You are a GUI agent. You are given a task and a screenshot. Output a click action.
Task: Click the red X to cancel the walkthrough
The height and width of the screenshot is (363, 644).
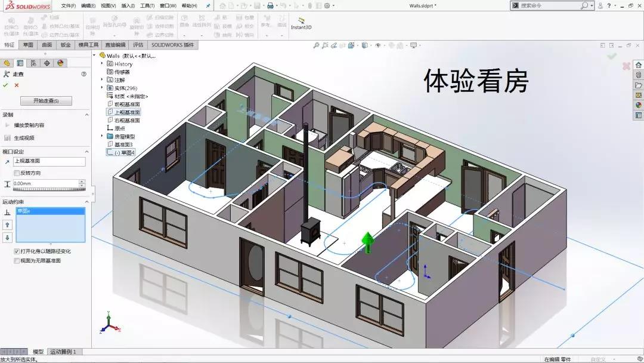(x=15, y=87)
